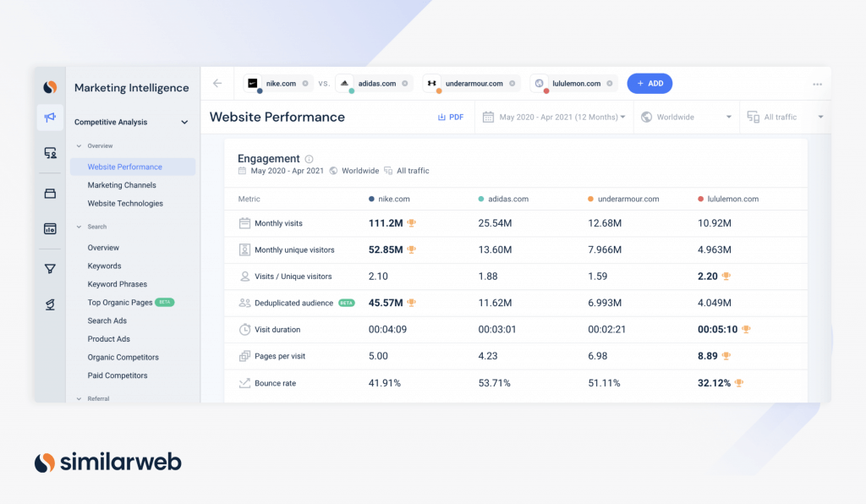Open the three-dot more options menu

tap(818, 84)
